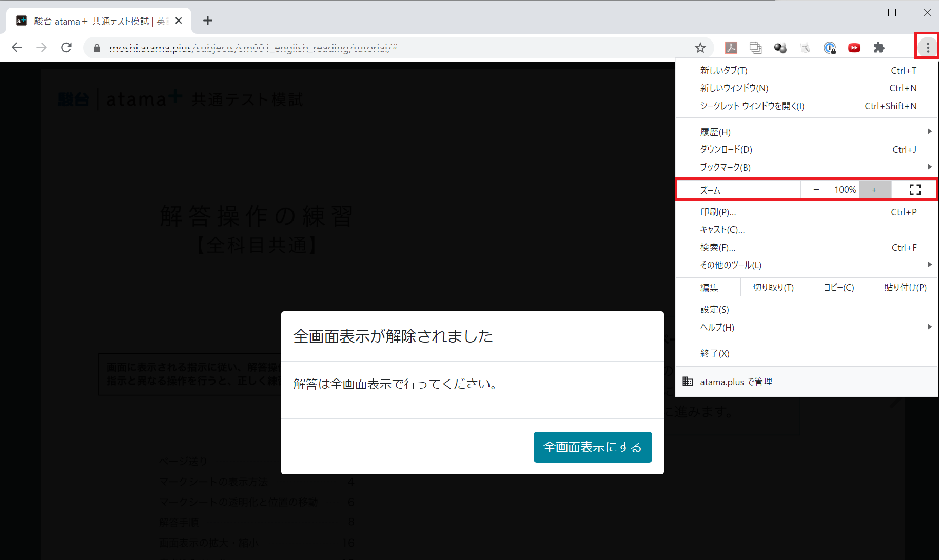This screenshot has height=560, width=939.
Task: Select 新しいタブ(T) in the menu
Action: [x=807, y=70]
